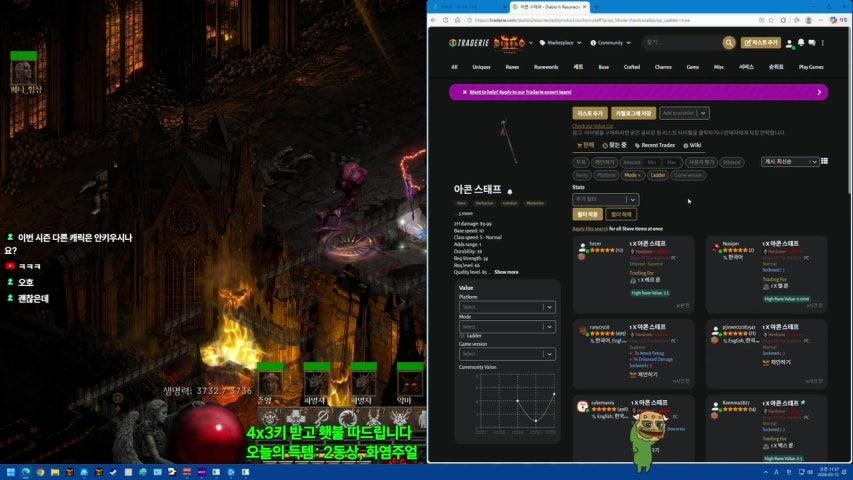The height and width of the screenshot is (480, 853).
Task: Focus the Traderie search input field
Action: click(682, 42)
